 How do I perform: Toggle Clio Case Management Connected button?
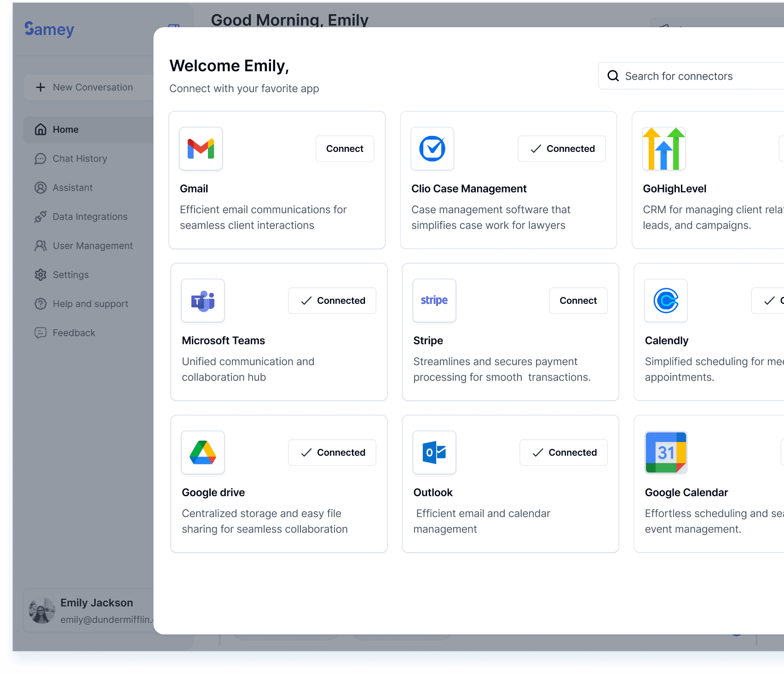[x=561, y=148]
